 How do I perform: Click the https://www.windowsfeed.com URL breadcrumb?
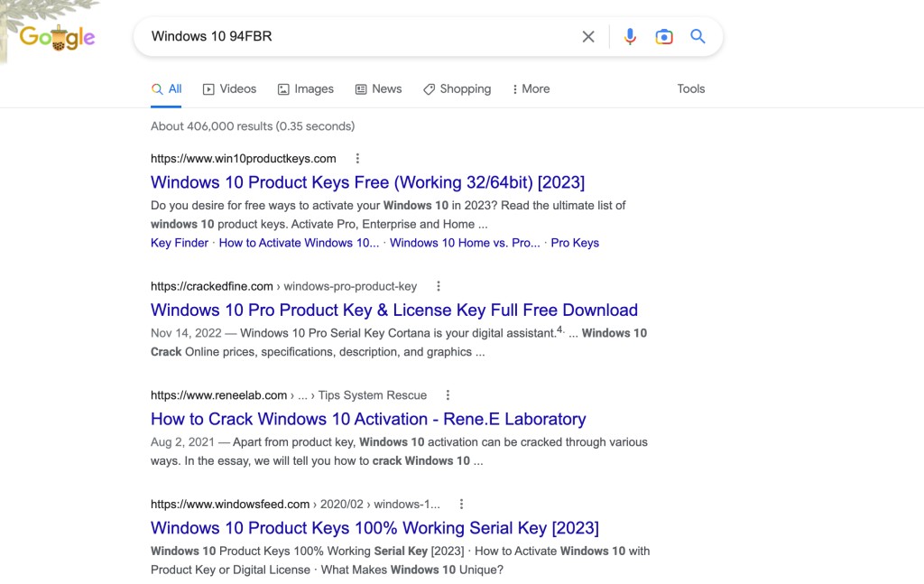coord(295,505)
